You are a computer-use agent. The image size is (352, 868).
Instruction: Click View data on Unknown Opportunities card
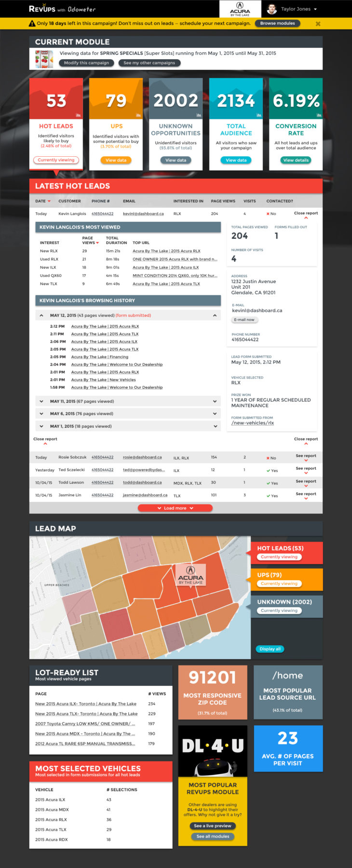coord(176,160)
